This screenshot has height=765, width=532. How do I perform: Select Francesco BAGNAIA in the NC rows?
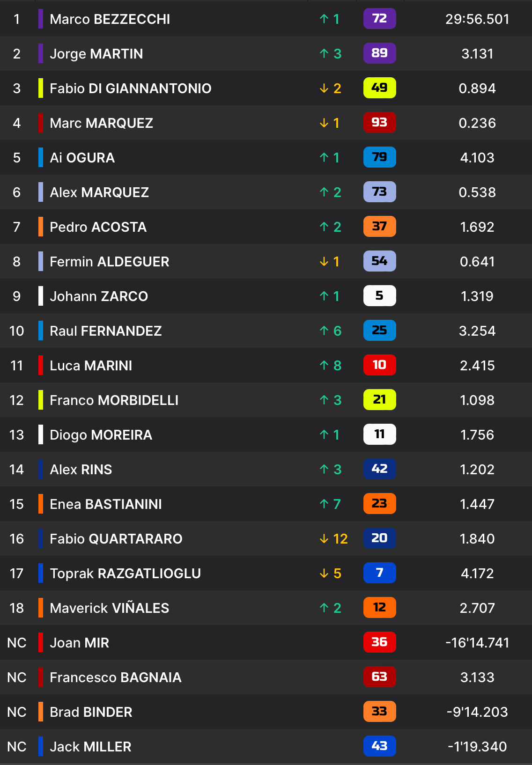(x=115, y=677)
